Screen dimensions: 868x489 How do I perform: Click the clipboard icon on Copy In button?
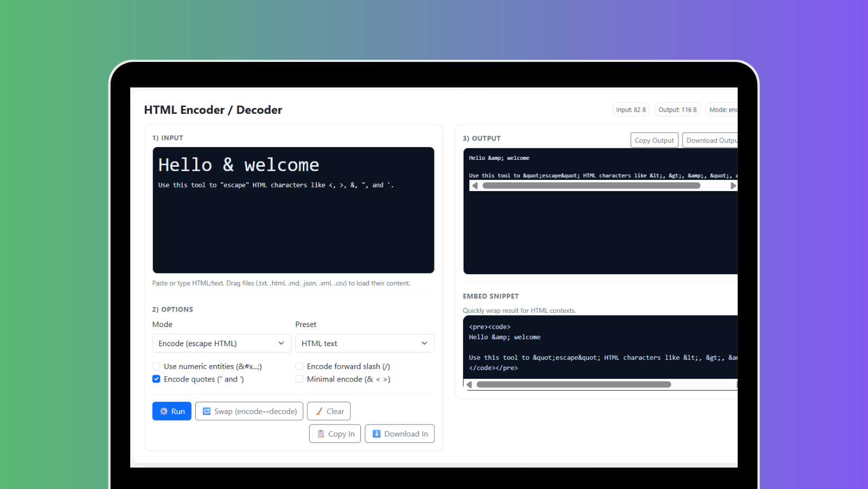(x=320, y=433)
